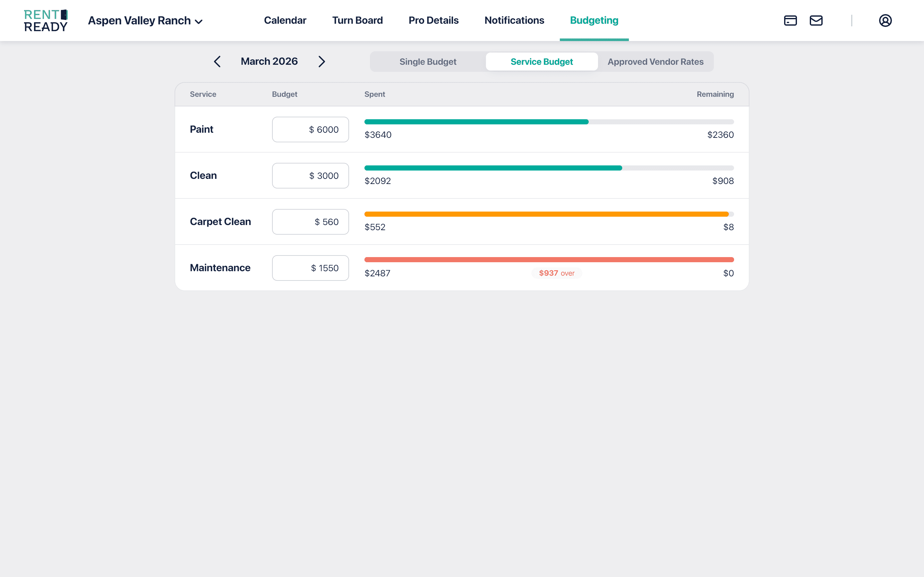Collapse the account dropdown near profile
The width and height of the screenshot is (924, 577).
(x=885, y=20)
